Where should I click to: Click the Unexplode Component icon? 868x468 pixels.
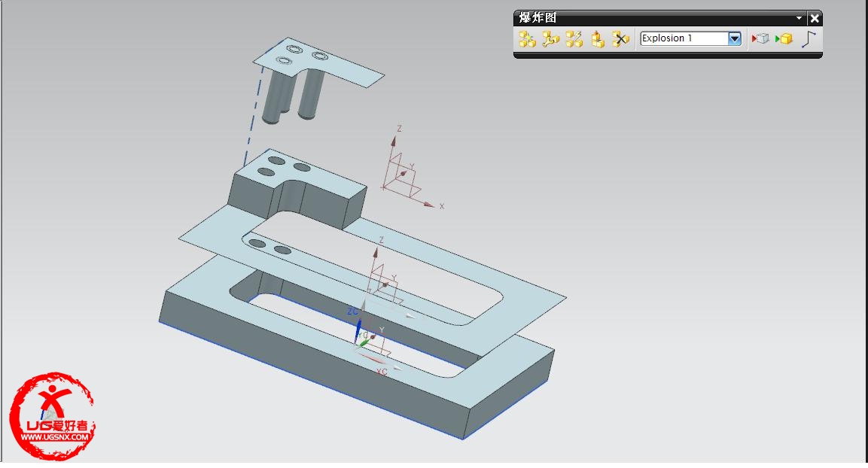pyautogui.click(x=597, y=38)
